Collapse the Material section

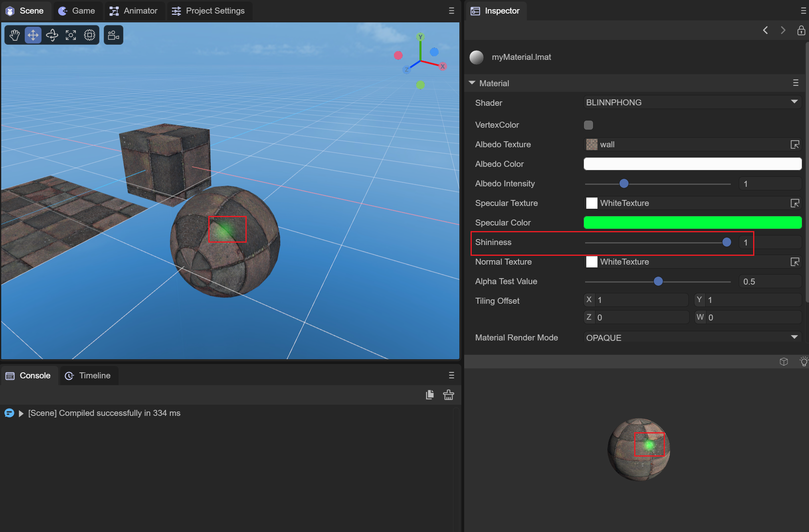(472, 83)
